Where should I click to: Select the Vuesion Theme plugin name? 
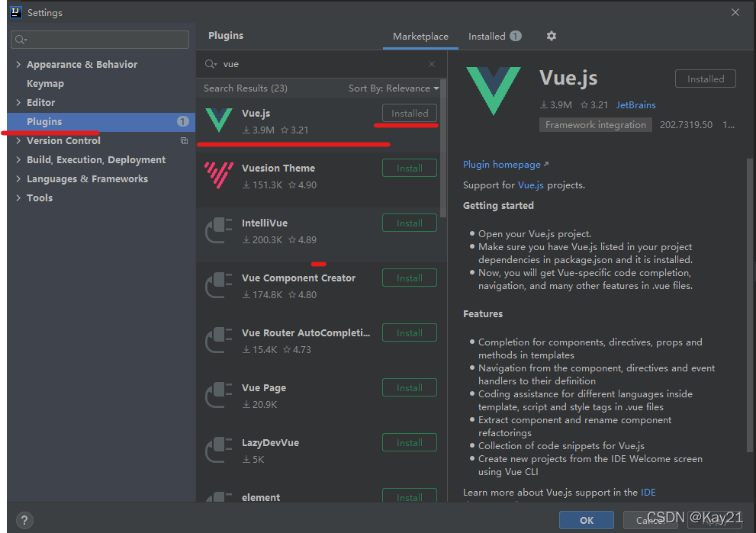tap(278, 169)
